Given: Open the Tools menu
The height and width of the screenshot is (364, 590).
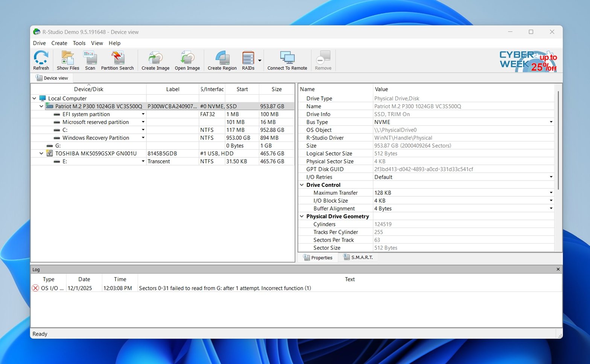Looking at the screenshot, I should tap(79, 43).
